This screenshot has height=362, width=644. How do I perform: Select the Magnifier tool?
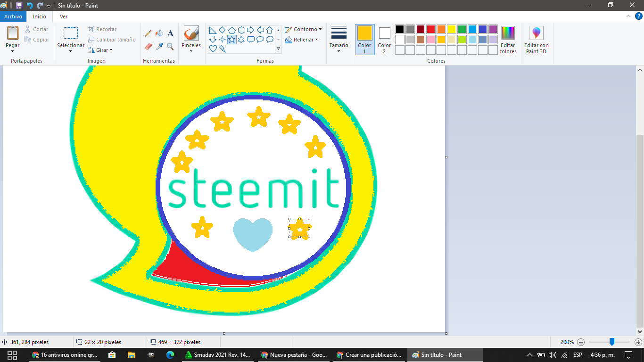coord(171,46)
